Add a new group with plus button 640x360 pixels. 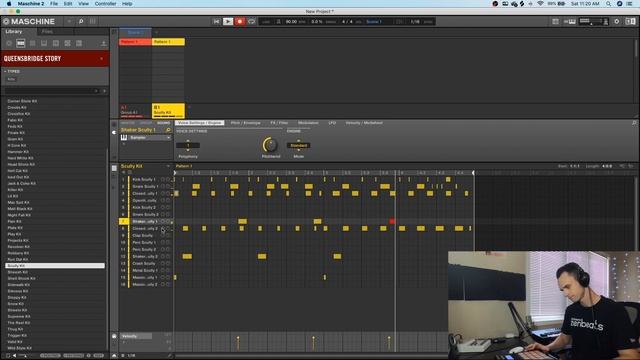(189, 107)
